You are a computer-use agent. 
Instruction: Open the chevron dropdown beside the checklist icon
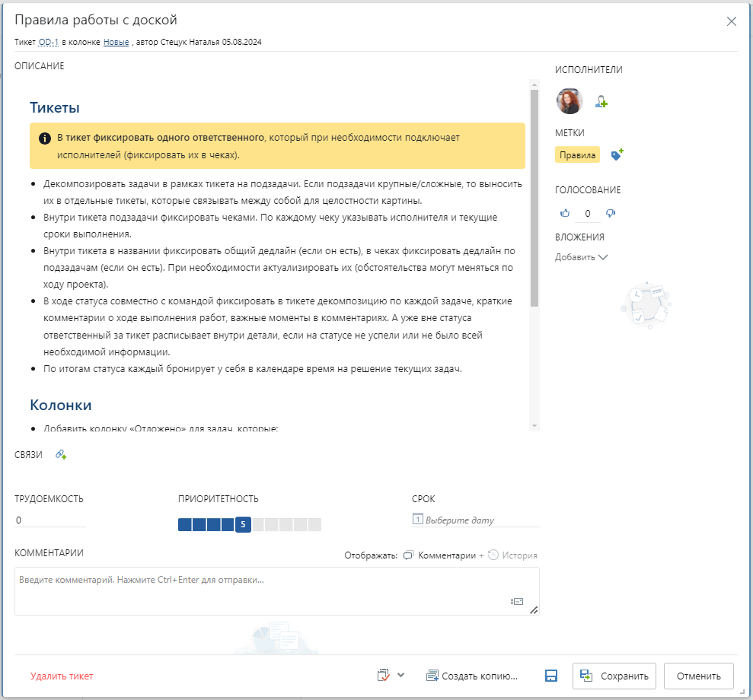[402, 675]
